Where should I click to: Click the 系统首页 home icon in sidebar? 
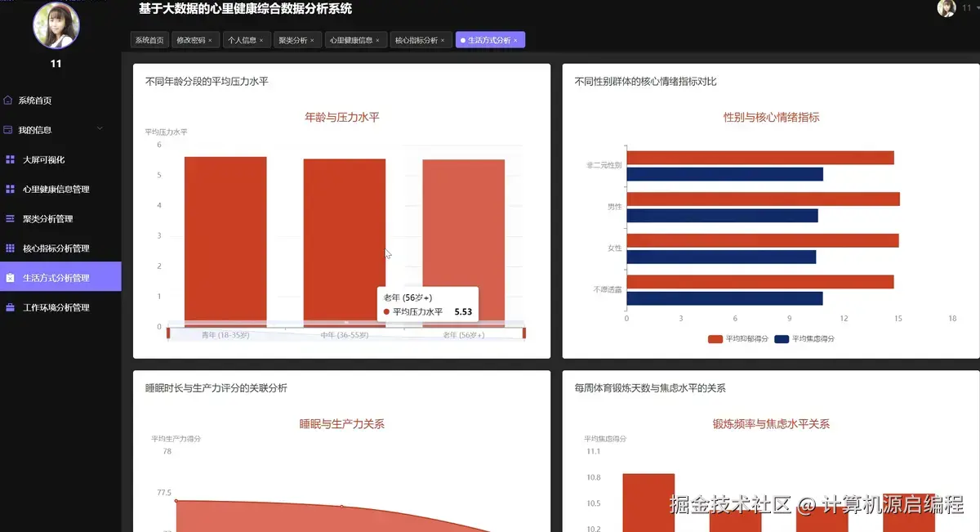pos(8,101)
